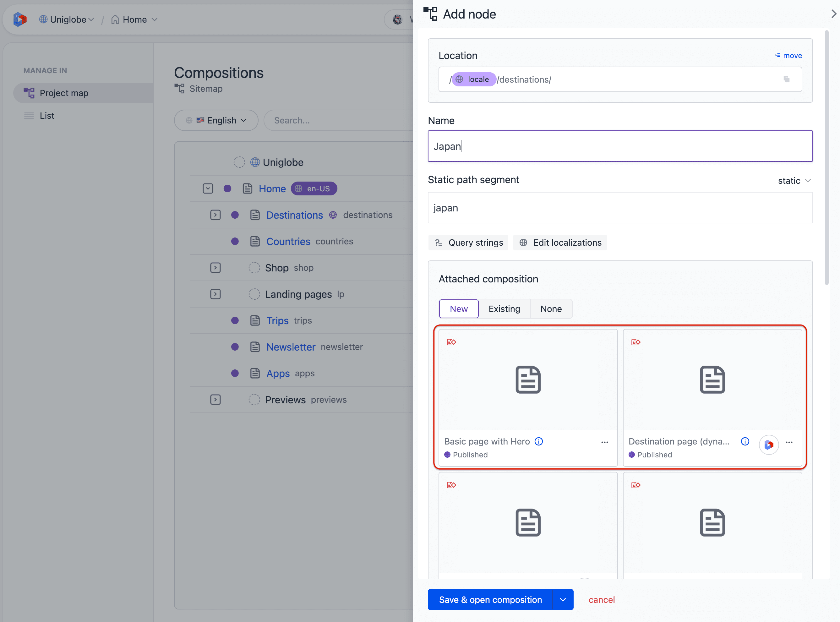Open Query strings
This screenshot has width=840, height=622.
coord(468,243)
